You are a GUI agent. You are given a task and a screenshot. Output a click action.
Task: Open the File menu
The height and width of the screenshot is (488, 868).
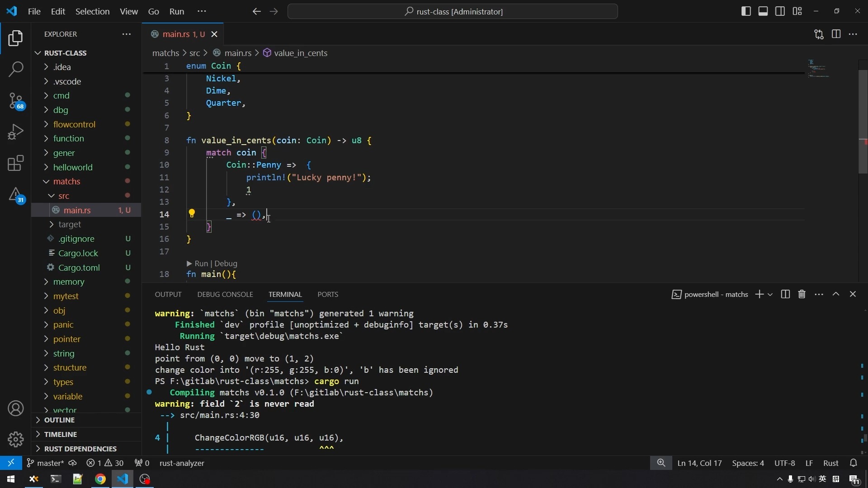click(x=34, y=12)
